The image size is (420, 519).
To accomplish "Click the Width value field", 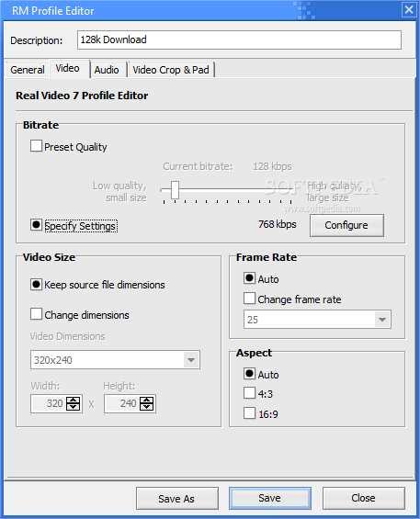I will click(49, 403).
